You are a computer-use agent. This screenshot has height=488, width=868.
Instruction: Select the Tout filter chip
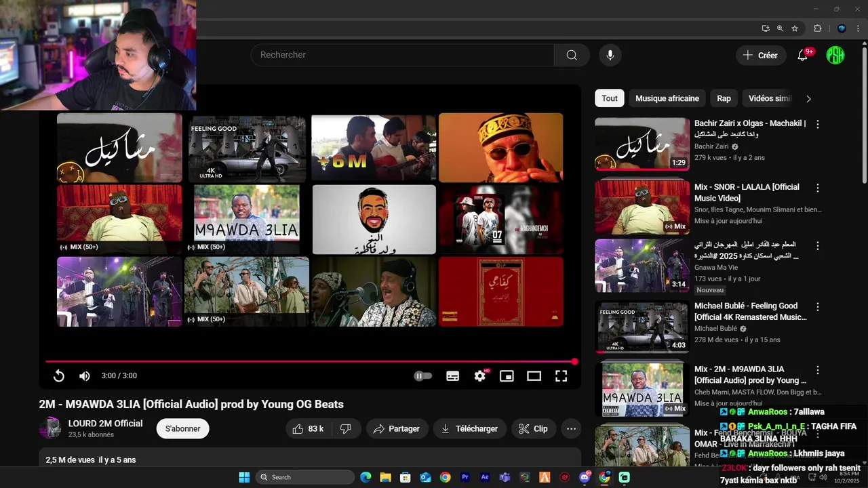click(610, 98)
